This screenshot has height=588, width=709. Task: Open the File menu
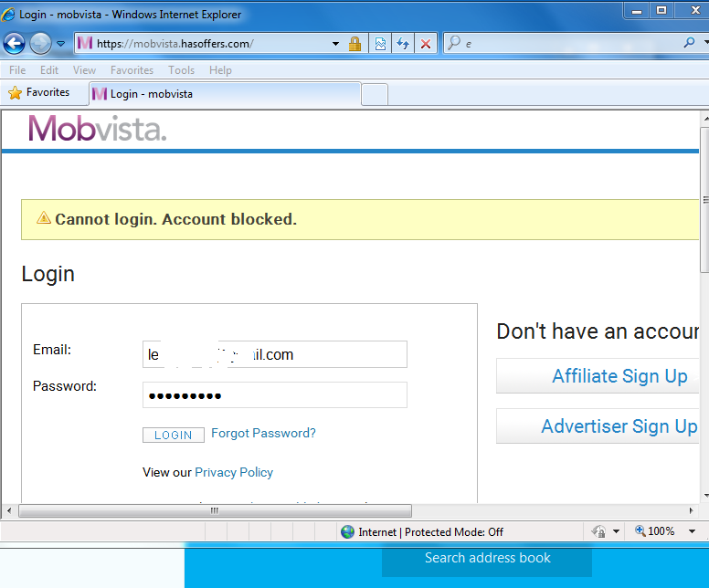[17, 70]
